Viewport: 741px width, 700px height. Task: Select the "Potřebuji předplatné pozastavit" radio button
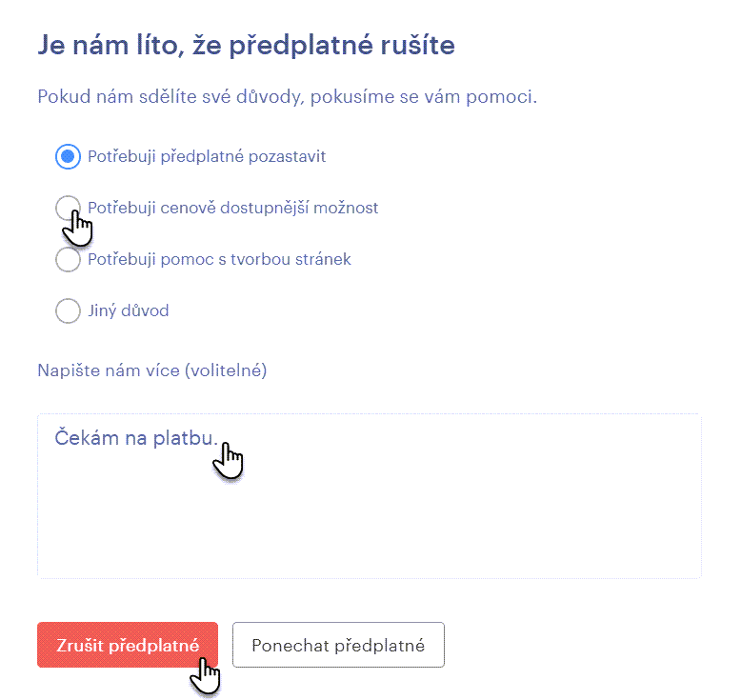click(68, 156)
